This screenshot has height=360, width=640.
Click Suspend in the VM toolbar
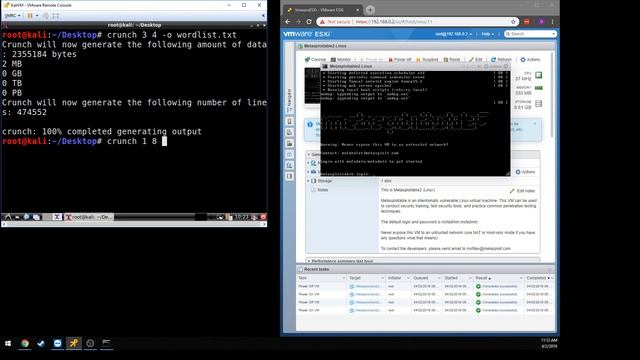pos(427,60)
